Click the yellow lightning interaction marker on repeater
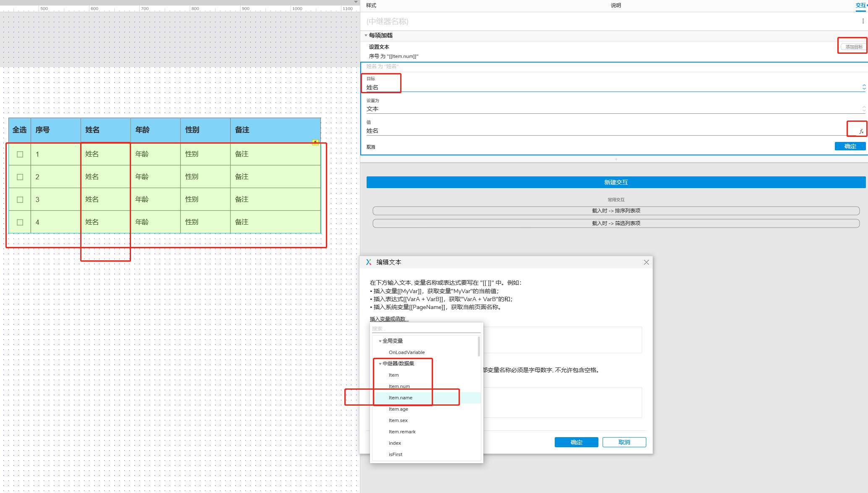This screenshot has width=868, height=493. pyautogui.click(x=315, y=142)
